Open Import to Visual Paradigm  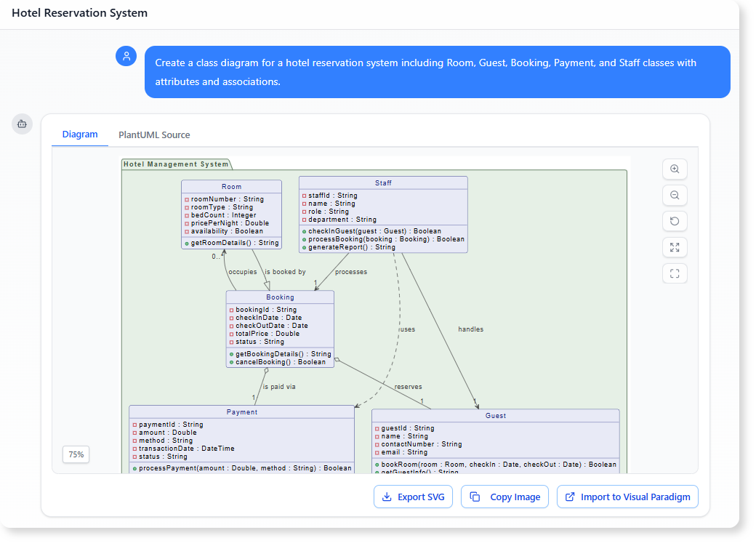click(627, 497)
